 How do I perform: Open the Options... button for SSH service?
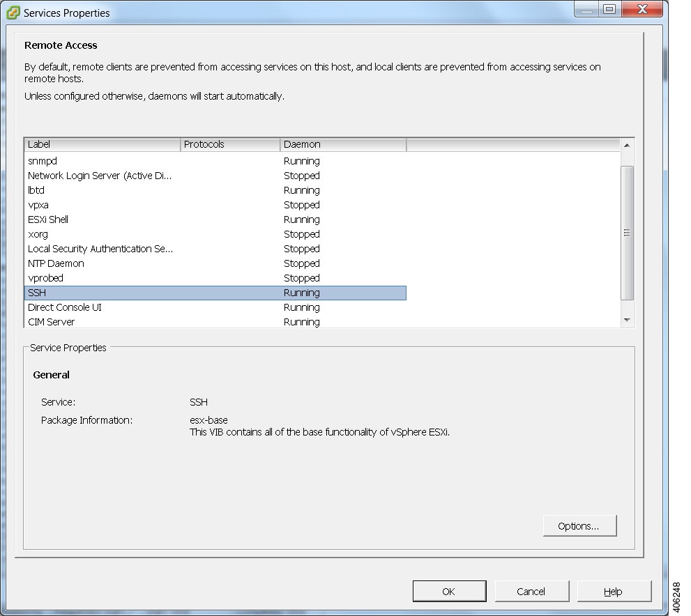(x=579, y=525)
